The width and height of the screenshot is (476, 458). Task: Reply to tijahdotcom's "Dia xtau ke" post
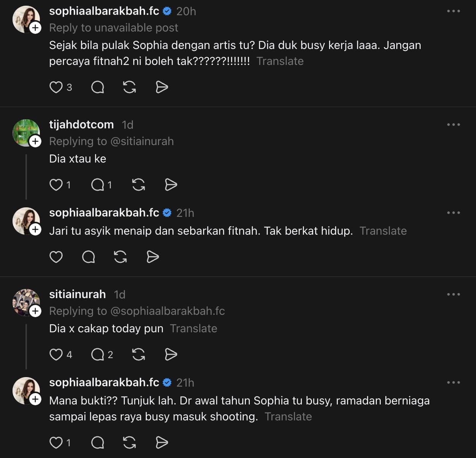click(x=98, y=185)
